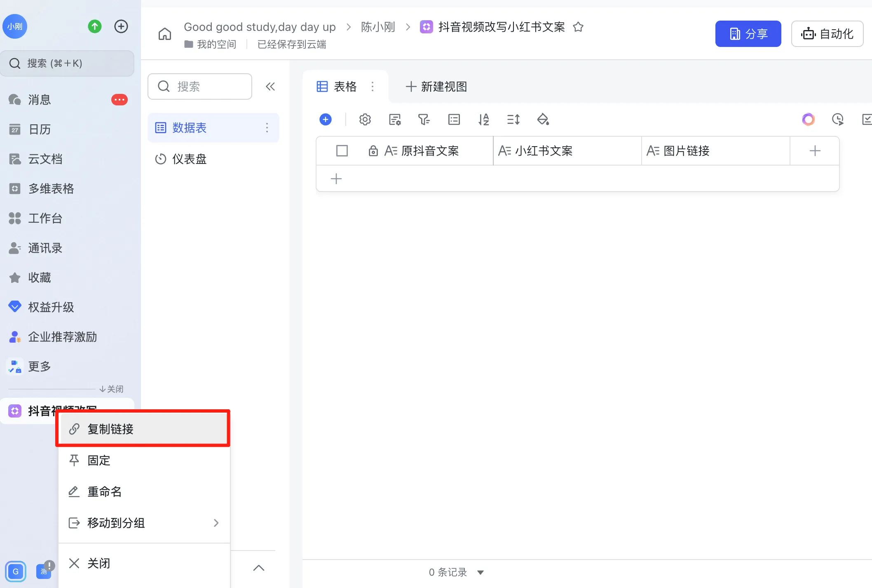Click the blue Share button
Viewport: 872px width, 588px height.
(748, 34)
